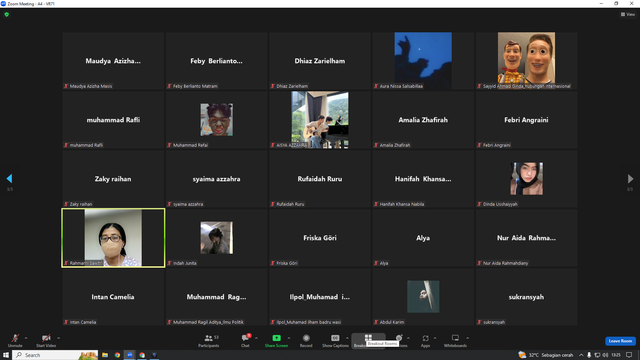Open the Participants panel

point(209,340)
